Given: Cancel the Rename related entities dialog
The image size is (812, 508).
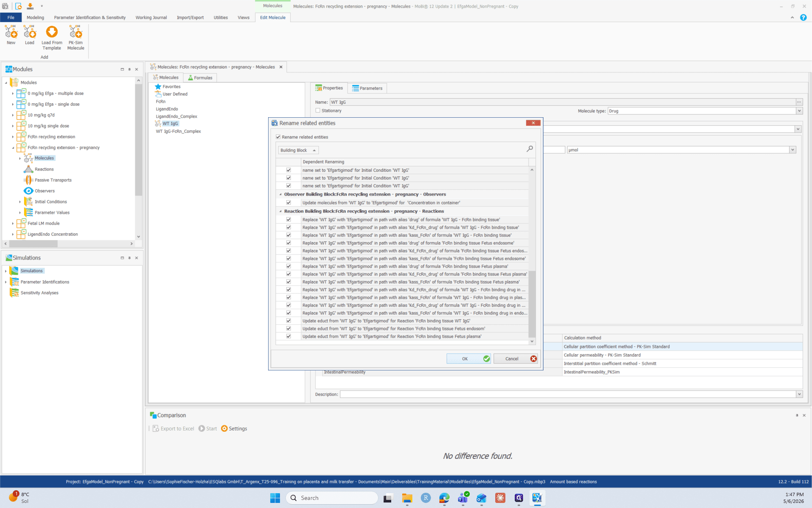Looking at the screenshot, I should (516, 359).
